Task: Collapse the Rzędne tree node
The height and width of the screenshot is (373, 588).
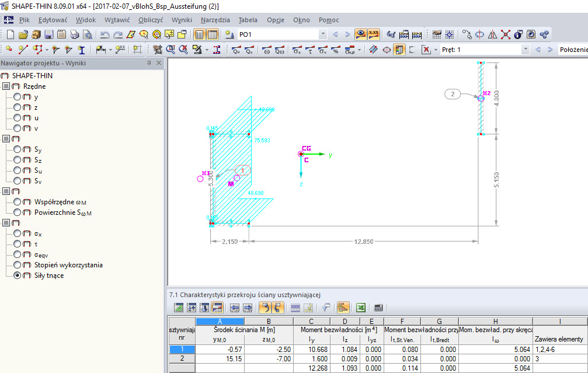Action: click(6, 86)
